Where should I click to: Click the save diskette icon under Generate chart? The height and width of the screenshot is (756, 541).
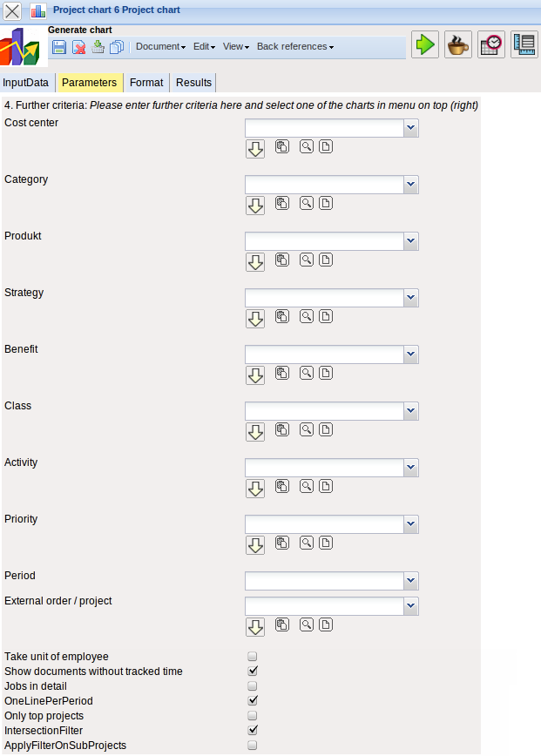[58, 47]
